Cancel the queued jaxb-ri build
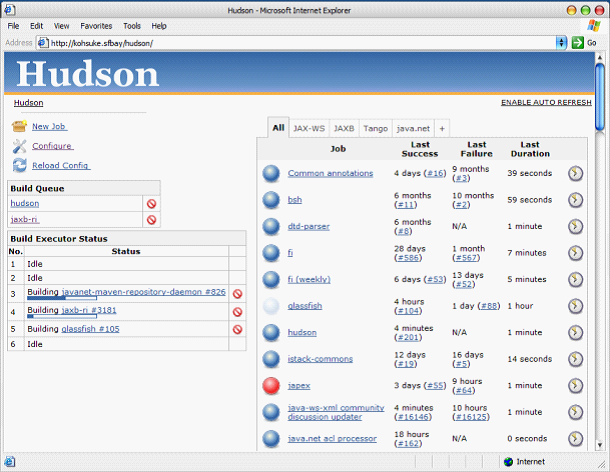Viewport: 610px width, 472px height. tap(151, 220)
